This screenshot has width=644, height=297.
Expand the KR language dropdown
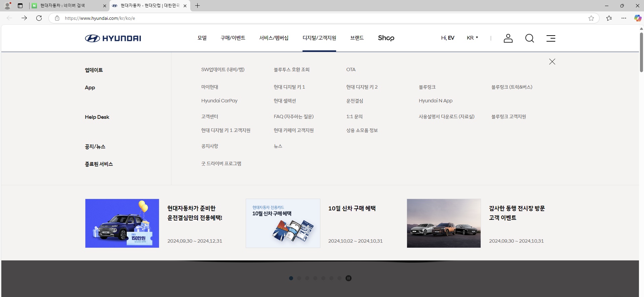(472, 38)
